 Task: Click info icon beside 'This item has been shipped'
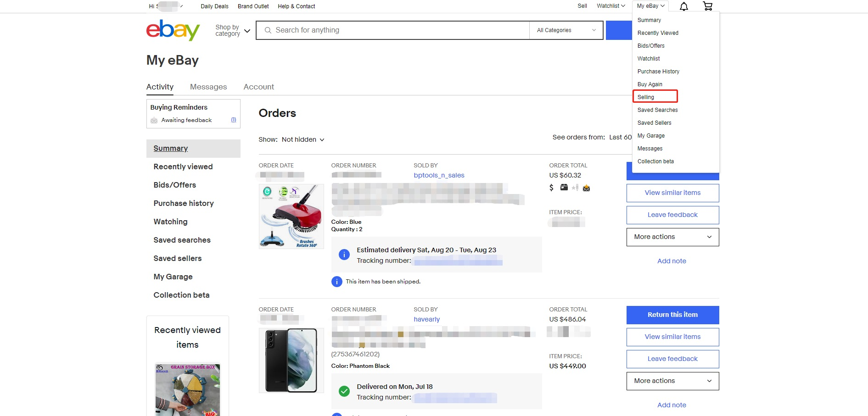pos(336,282)
